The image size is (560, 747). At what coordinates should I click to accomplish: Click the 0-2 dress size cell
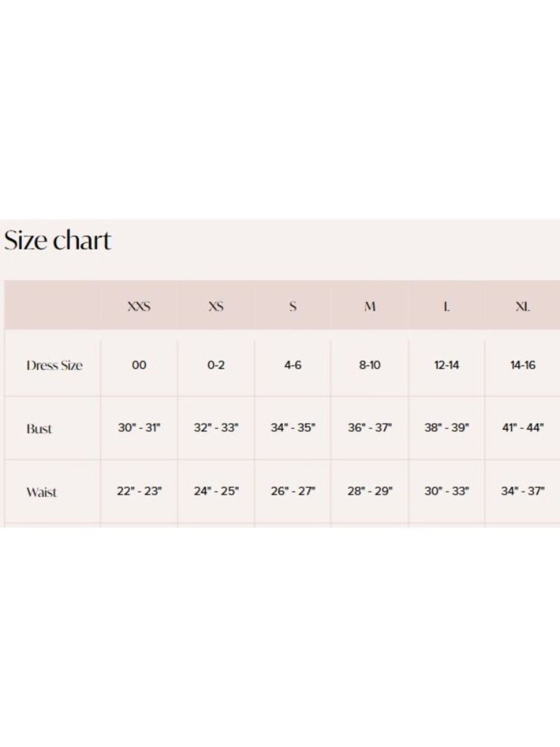pos(216,365)
